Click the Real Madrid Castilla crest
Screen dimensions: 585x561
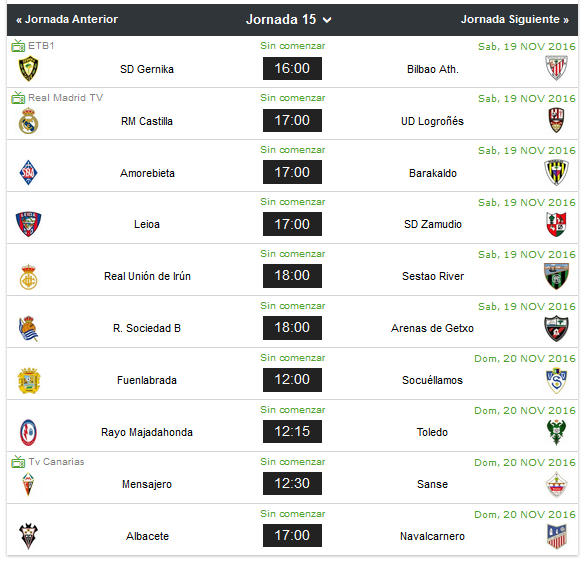[28, 120]
